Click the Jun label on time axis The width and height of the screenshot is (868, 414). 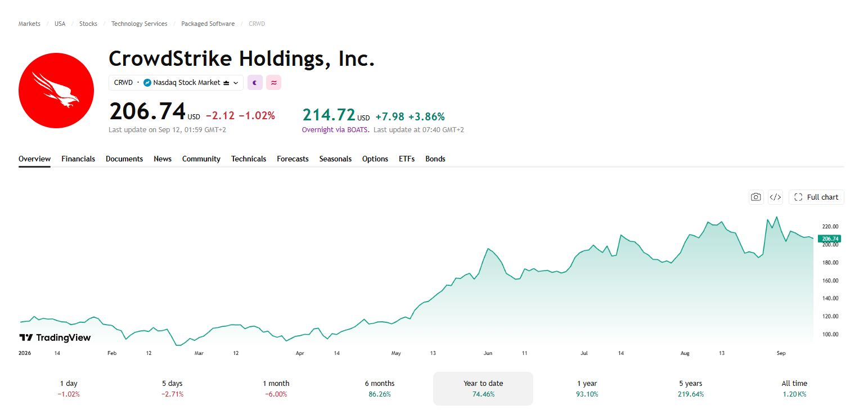click(x=488, y=353)
